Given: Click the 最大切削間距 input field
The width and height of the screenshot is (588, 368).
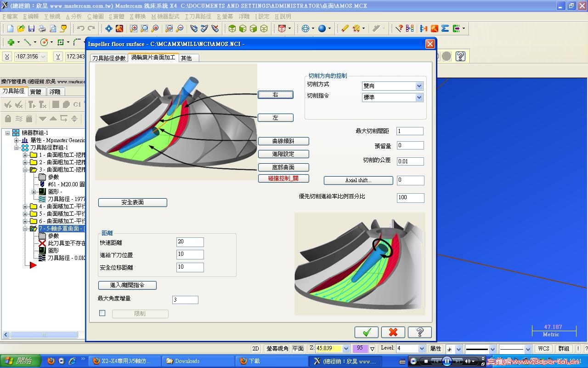Looking at the screenshot, I should [410, 131].
